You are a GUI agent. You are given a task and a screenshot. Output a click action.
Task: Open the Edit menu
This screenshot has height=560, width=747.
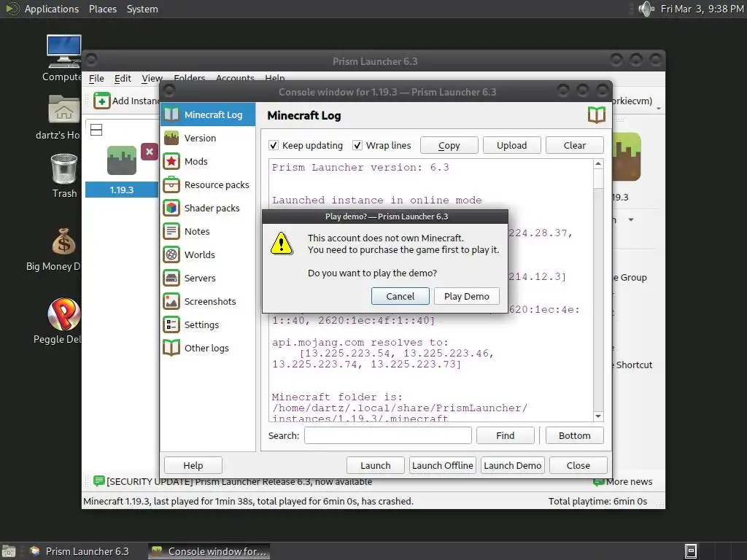tap(123, 79)
